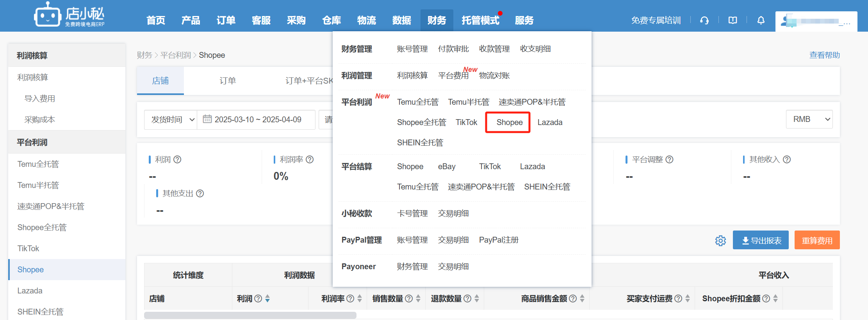Open the 首页 top menu
The width and height of the screenshot is (868, 320).
tap(155, 20)
